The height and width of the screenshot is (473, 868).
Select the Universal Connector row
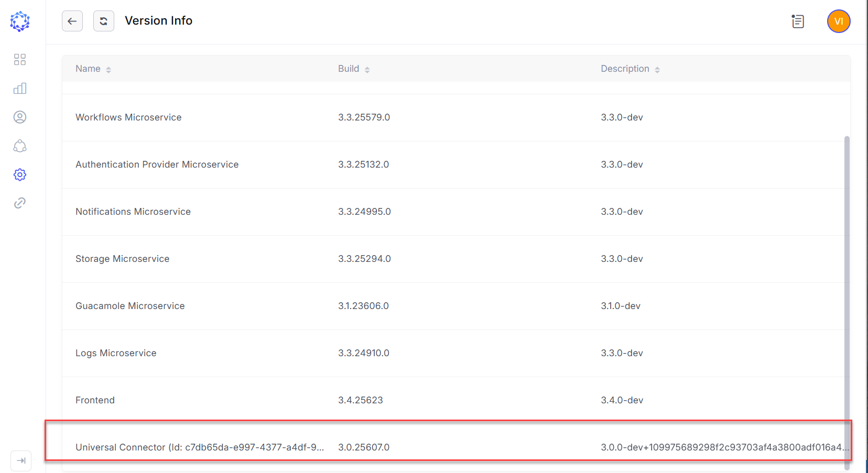199,447
